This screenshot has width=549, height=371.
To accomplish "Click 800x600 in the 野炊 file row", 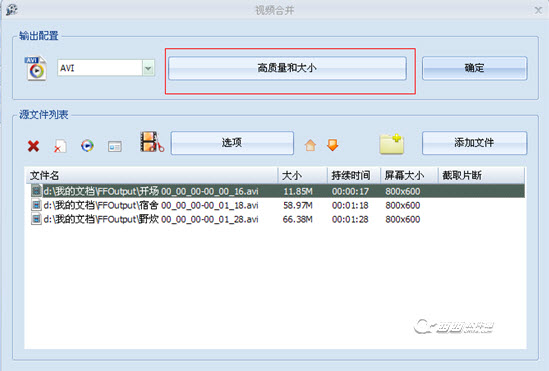I will [x=403, y=219].
